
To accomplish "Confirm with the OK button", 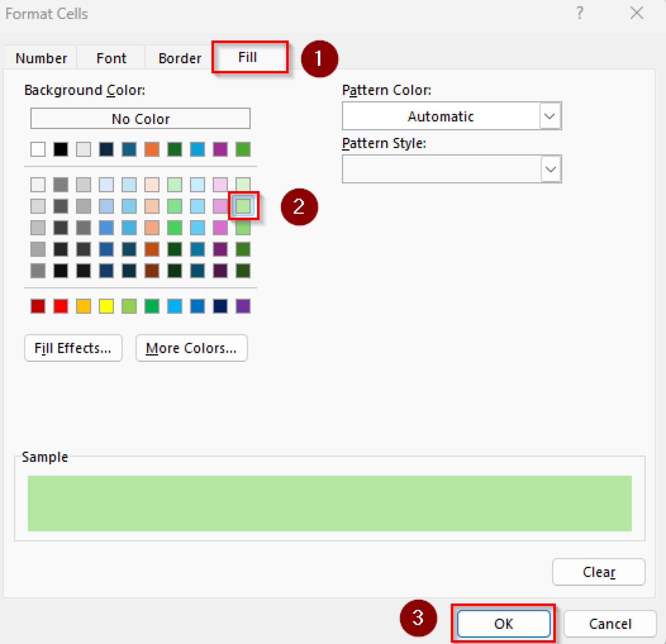I will 503,624.
